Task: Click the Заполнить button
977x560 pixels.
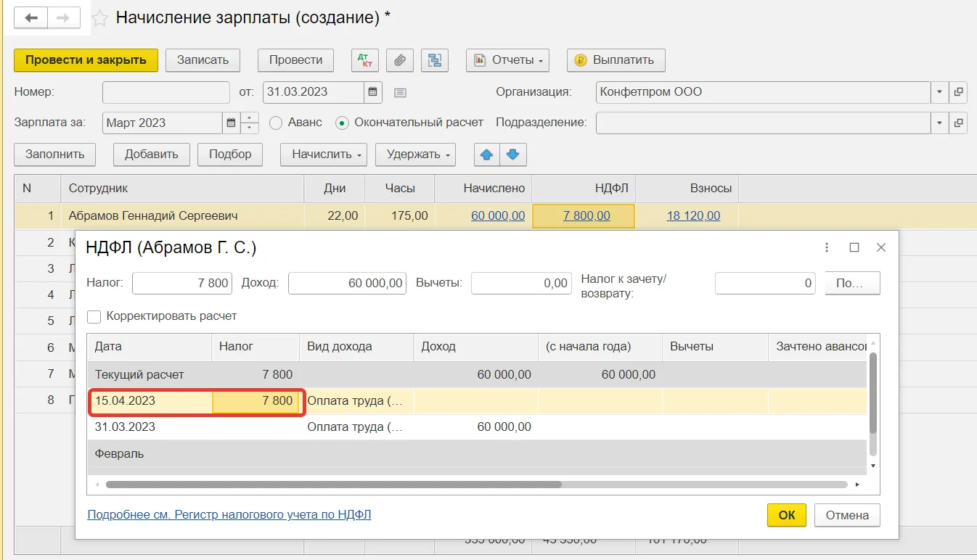Action: [54, 155]
